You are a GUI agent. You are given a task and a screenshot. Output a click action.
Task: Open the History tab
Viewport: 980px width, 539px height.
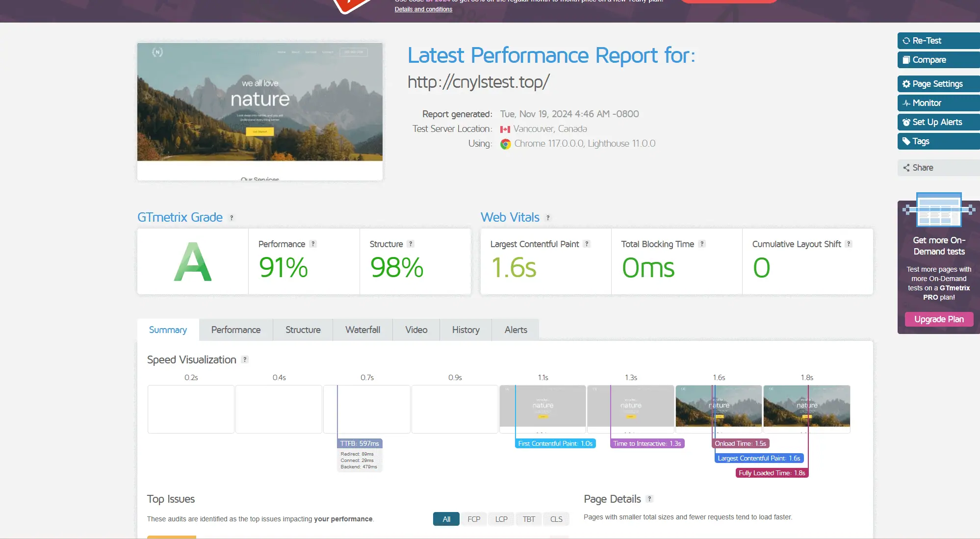[466, 330]
